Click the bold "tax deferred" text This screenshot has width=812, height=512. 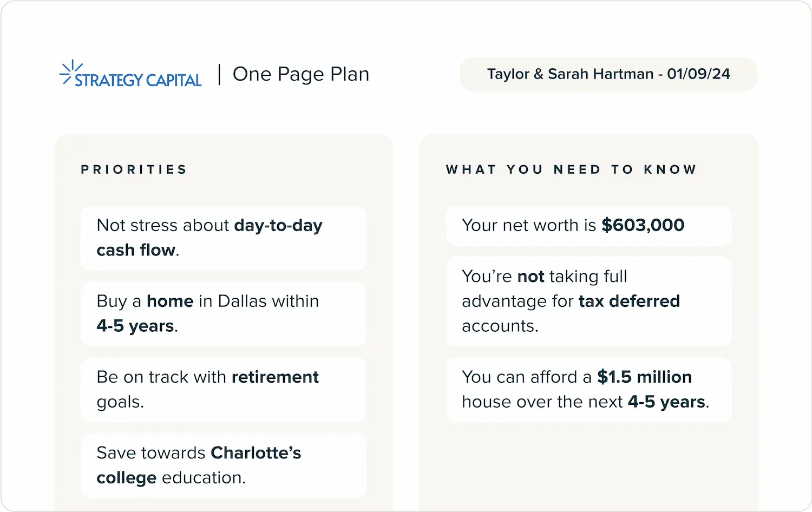tap(629, 301)
